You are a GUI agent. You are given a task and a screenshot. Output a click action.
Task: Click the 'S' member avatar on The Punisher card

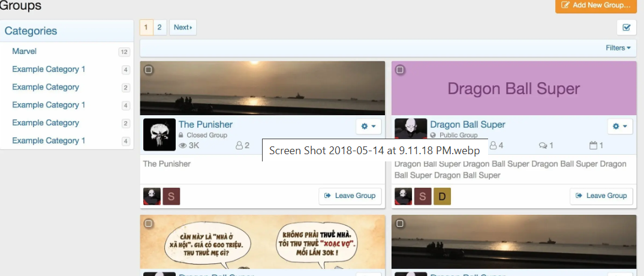171,196
